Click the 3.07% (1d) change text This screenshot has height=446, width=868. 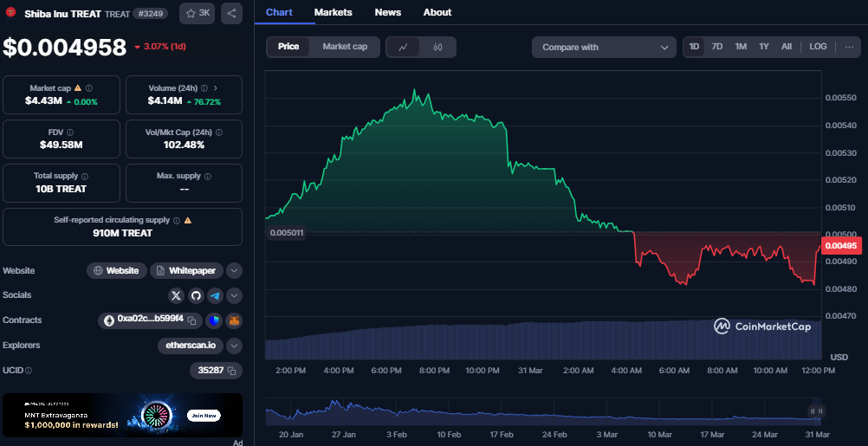point(165,47)
